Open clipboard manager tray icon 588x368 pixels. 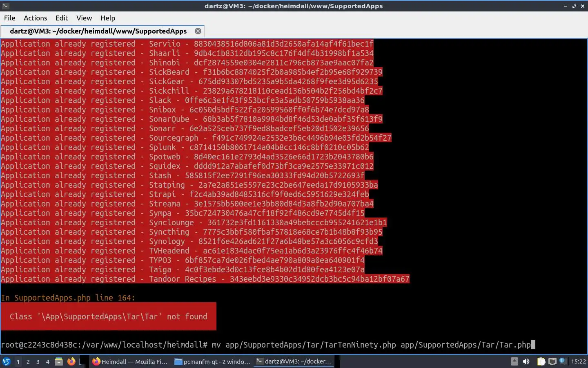pos(541,361)
